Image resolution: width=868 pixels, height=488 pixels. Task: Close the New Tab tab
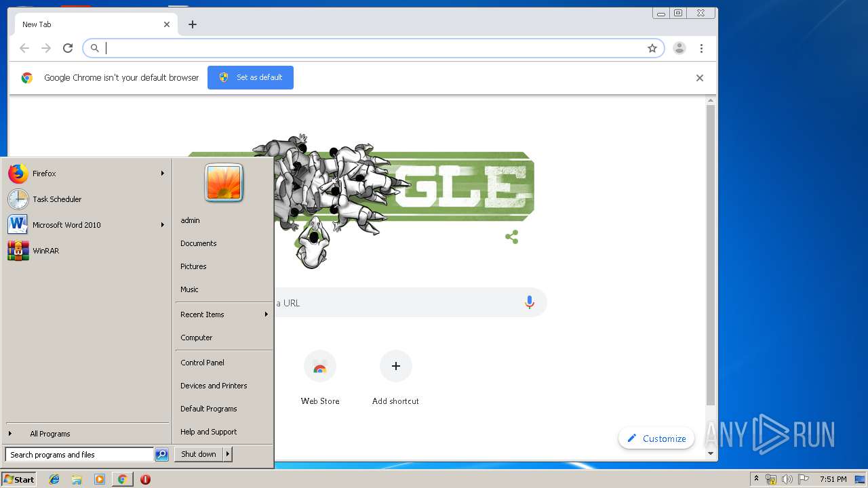tap(167, 24)
